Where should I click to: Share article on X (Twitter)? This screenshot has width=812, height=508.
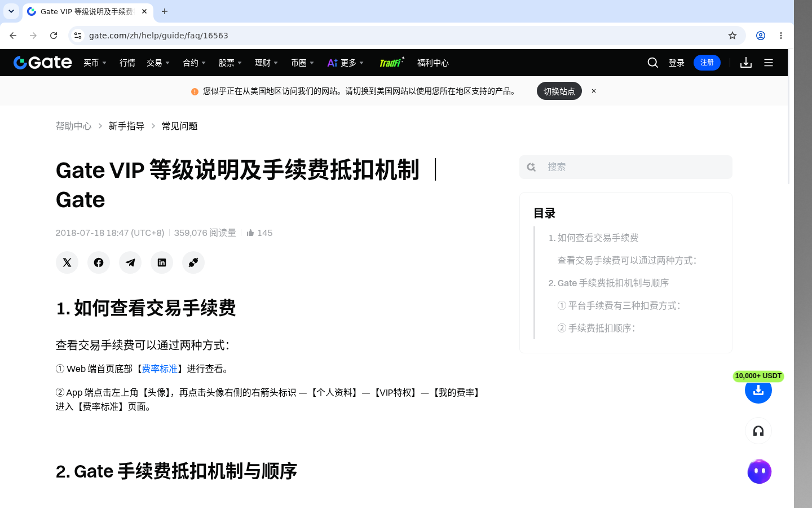[x=67, y=262]
